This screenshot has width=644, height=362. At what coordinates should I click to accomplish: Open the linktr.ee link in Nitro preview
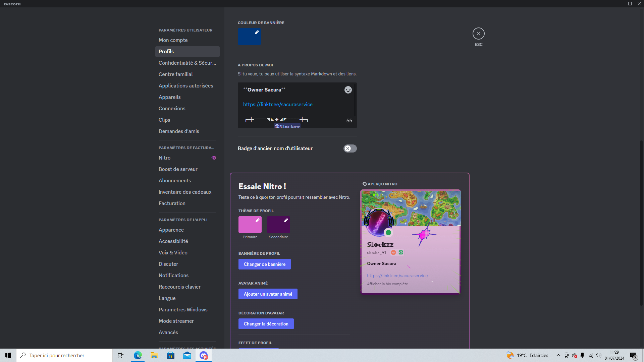[399, 276]
